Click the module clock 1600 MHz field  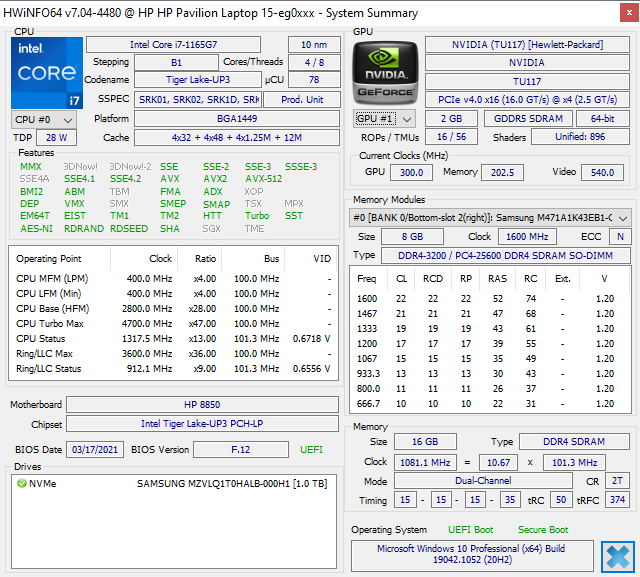click(527, 237)
